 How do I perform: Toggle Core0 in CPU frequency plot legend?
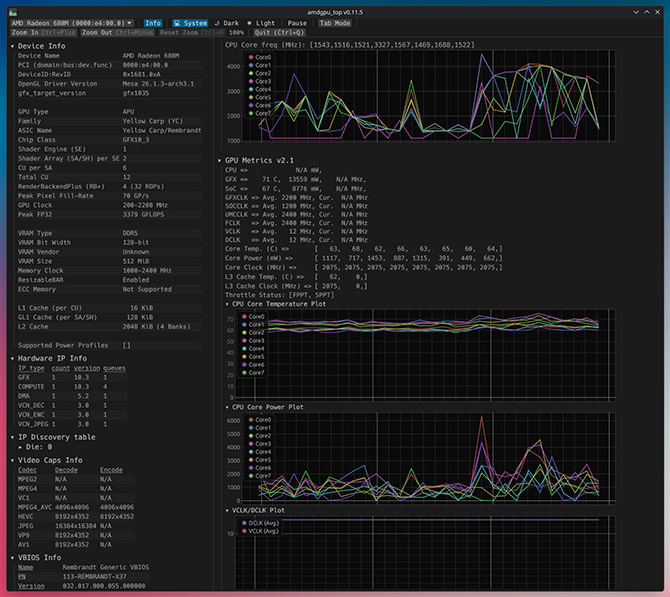(x=259, y=57)
